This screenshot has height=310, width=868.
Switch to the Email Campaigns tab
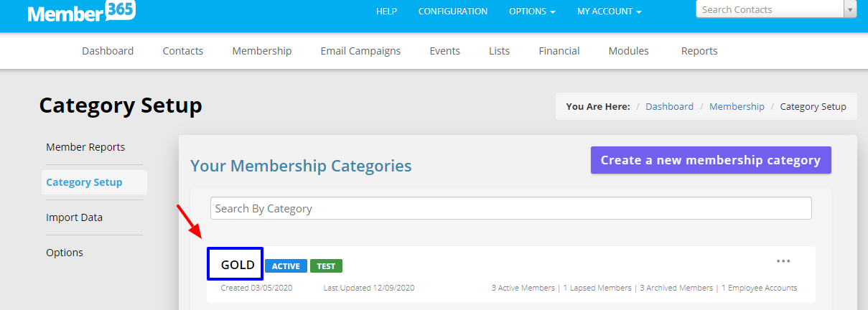coord(360,51)
